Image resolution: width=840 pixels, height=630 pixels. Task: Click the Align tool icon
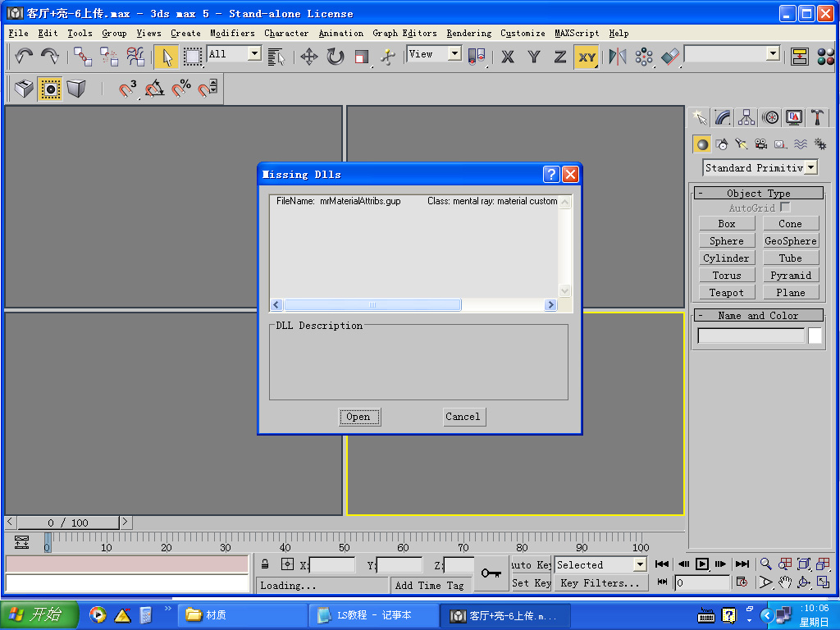tap(670, 57)
